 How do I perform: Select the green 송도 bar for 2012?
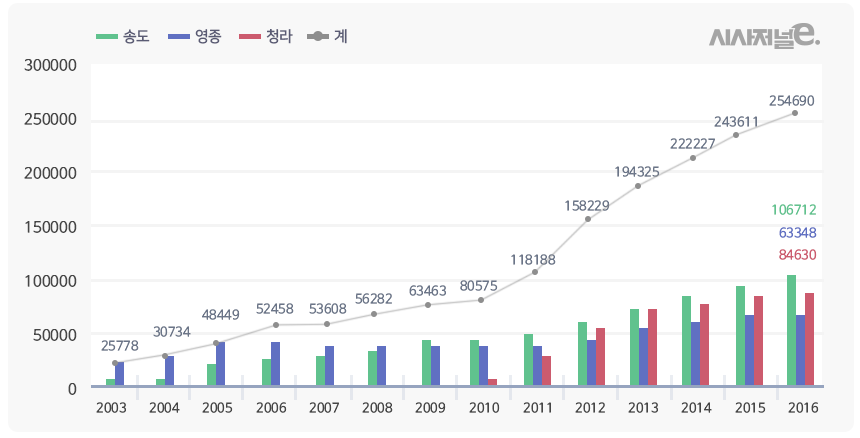click(582, 354)
